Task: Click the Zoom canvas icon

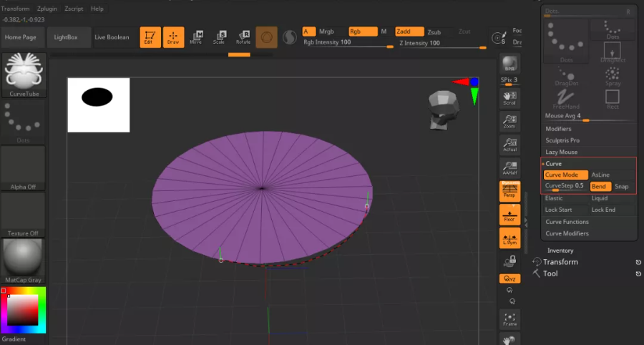Action: tap(509, 122)
